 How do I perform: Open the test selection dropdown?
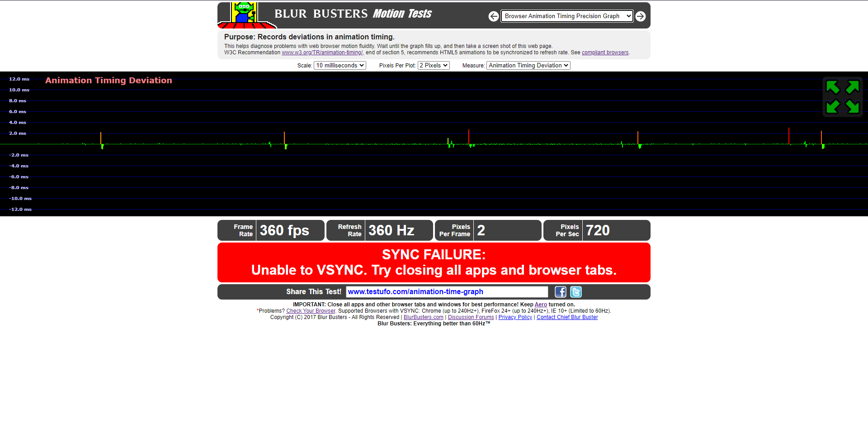click(567, 16)
